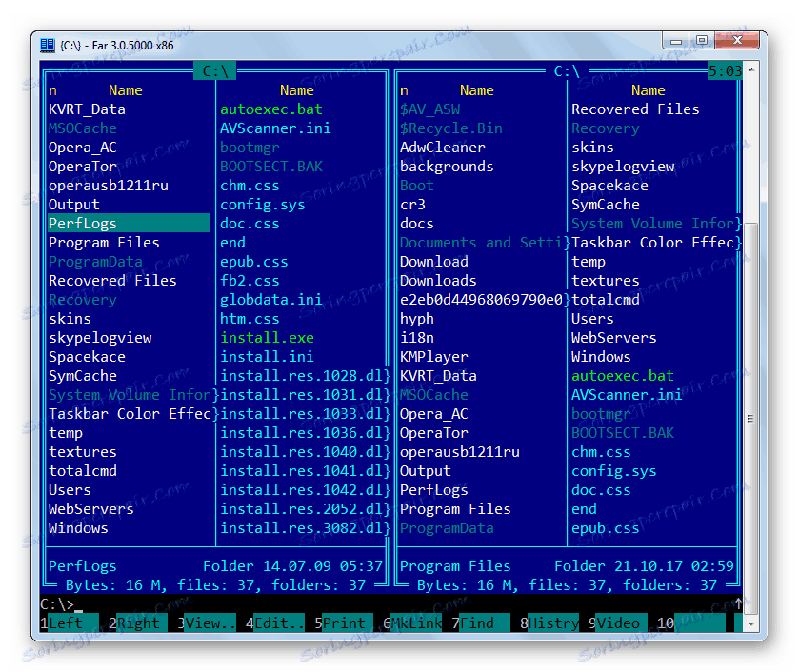Click the console scrollbar thumb

[x=750, y=419]
